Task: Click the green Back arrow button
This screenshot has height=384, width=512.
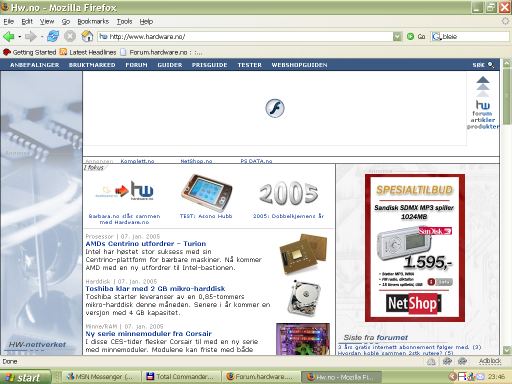Action: (9, 36)
